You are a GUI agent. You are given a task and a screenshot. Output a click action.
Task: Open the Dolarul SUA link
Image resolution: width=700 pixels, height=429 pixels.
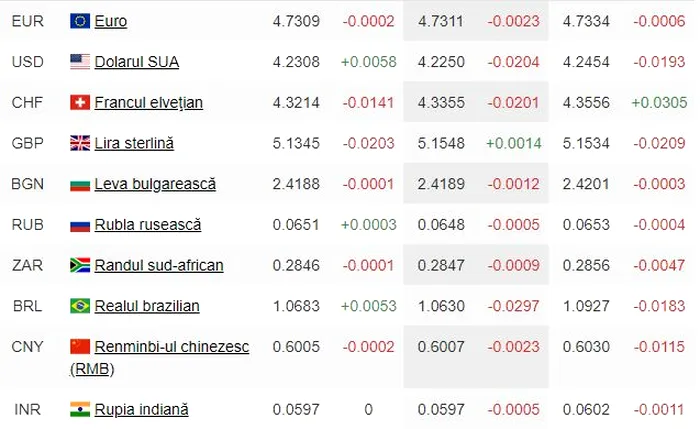point(137,62)
